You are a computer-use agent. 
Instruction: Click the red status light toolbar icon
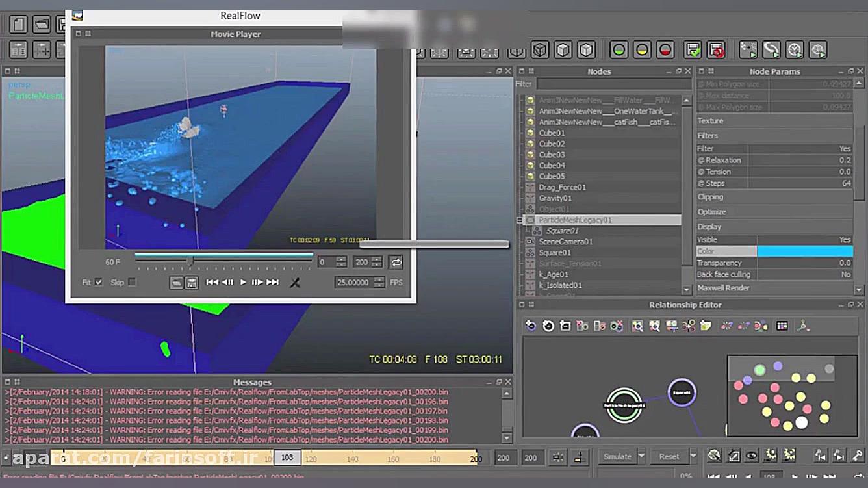click(x=665, y=50)
